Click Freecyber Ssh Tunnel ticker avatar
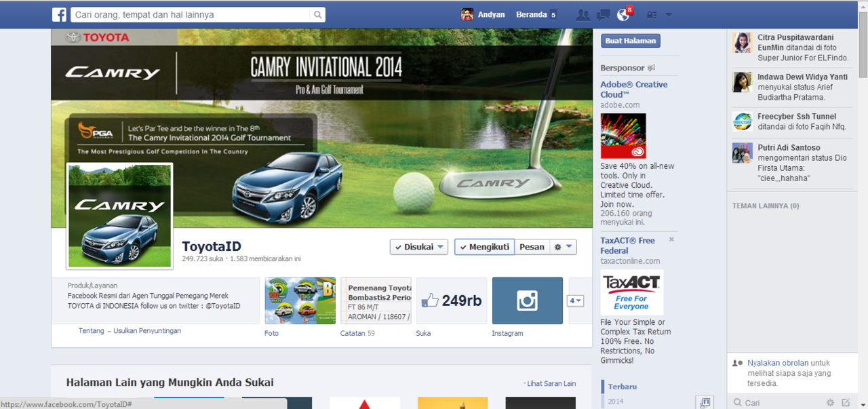 click(x=743, y=121)
